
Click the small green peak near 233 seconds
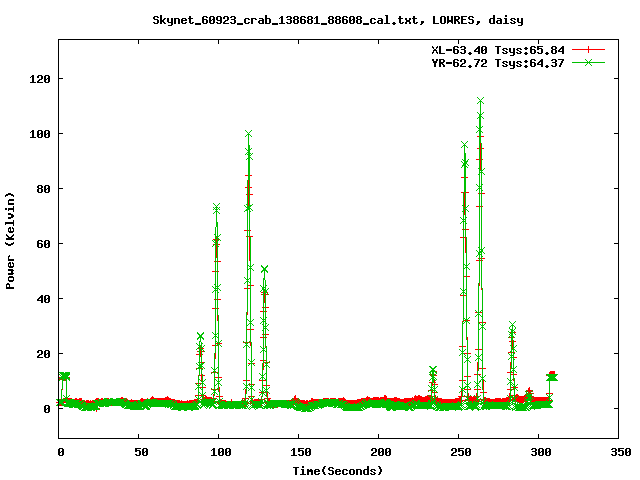pos(433,370)
